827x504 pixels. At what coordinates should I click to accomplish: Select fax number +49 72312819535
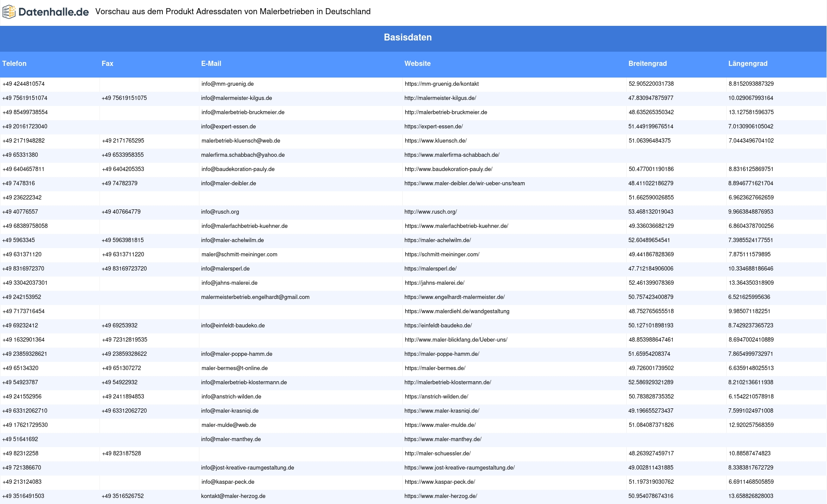(x=124, y=340)
